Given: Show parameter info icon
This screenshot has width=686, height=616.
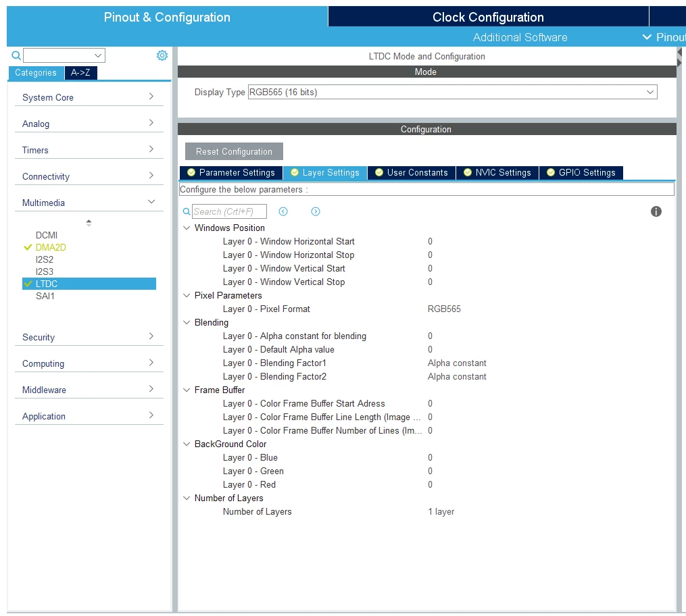Looking at the screenshot, I should coord(656,211).
